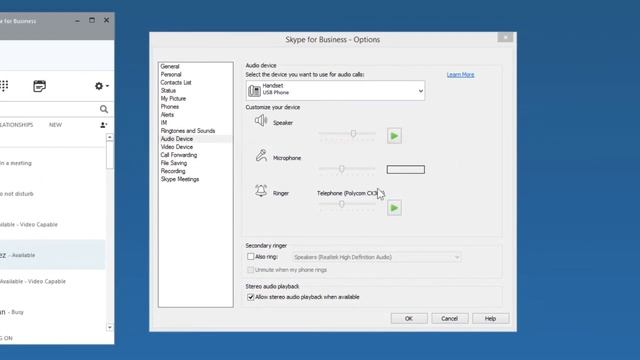Play the ringer test sound

pos(394,208)
